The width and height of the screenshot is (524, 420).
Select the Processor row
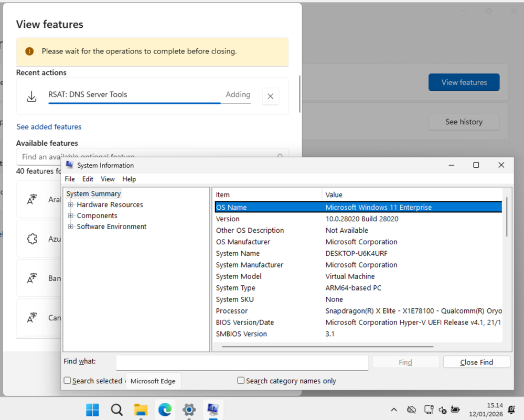(358, 311)
